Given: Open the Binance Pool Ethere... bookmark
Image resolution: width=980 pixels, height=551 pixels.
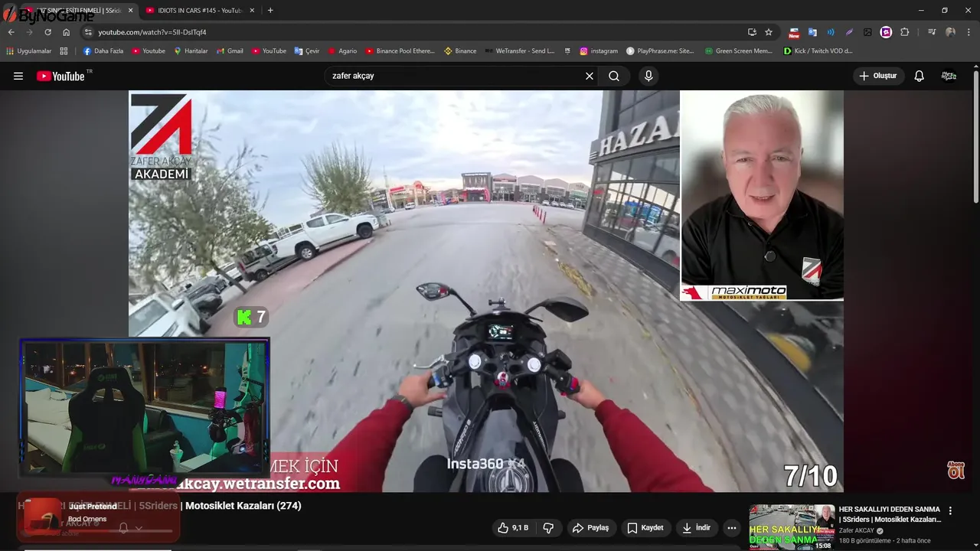Looking at the screenshot, I should pyautogui.click(x=400, y=51).
